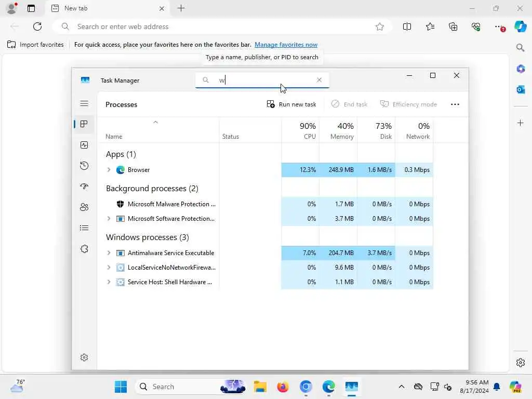Expand Service Host: Shell Hardware row

[x=109, y=282]
